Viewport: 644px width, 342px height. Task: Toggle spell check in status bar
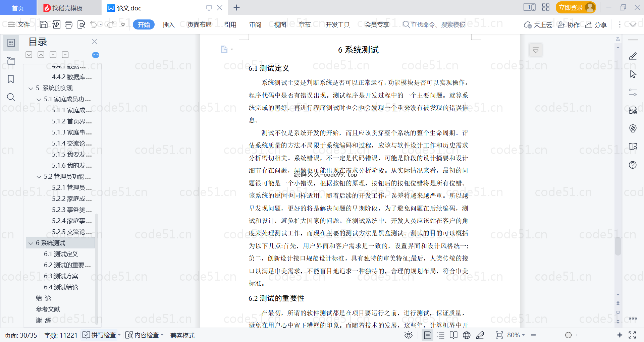click(x=101, y=335)
